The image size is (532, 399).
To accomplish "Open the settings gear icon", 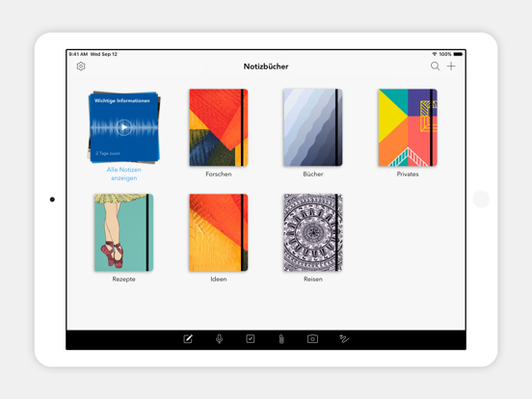I will pyautogui.click(x=81, y=66).
